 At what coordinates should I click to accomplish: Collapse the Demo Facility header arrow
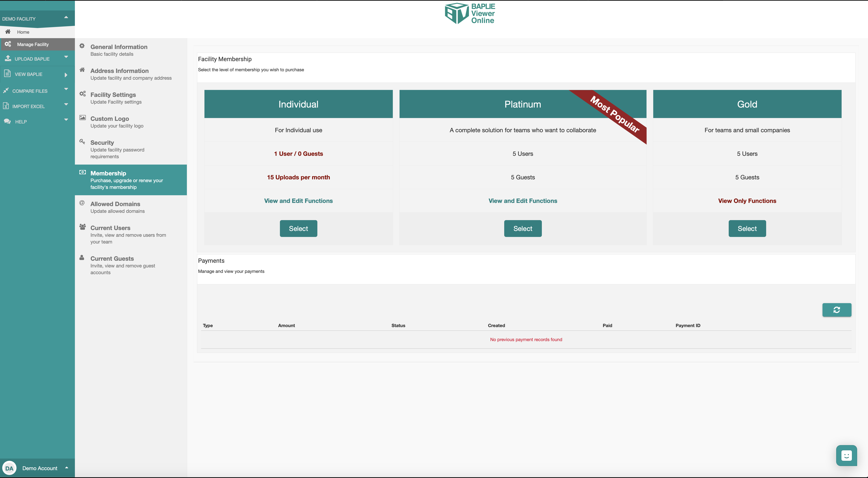[x=66, y=17]
